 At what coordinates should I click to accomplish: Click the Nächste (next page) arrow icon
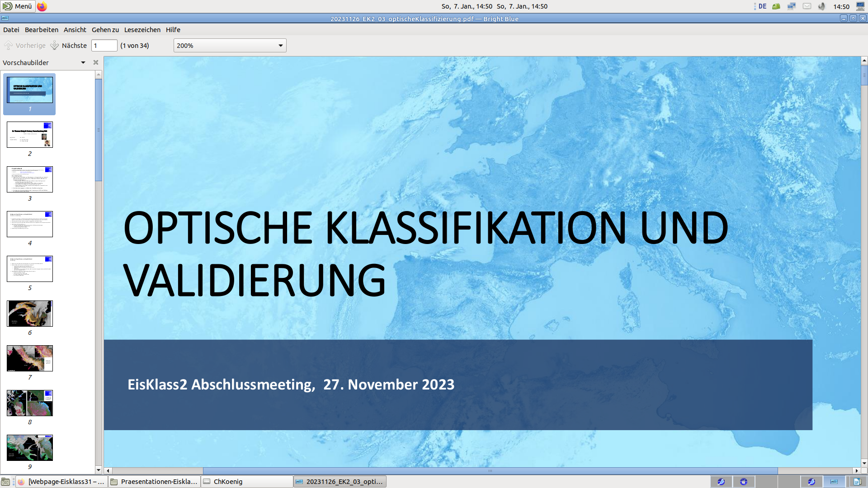(54, 45)
